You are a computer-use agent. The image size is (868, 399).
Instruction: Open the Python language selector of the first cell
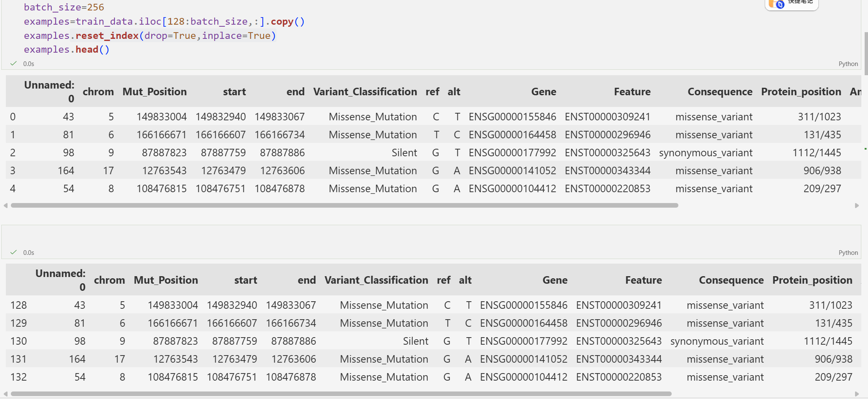tap(848, 64)
